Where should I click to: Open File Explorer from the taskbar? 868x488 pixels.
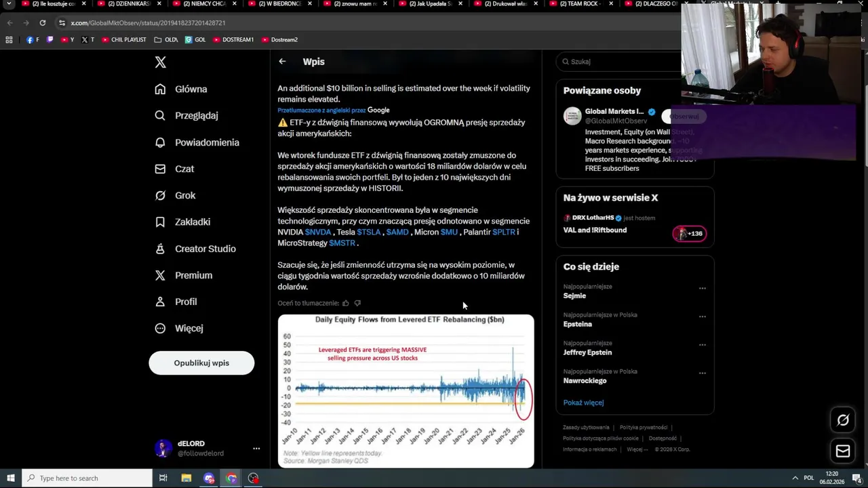pos(186,479)
